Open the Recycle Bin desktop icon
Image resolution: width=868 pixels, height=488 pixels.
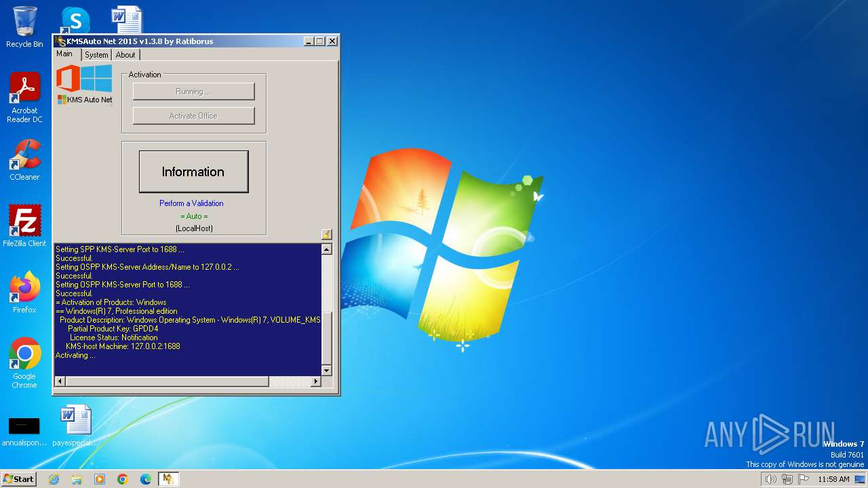tap(24, 27)
